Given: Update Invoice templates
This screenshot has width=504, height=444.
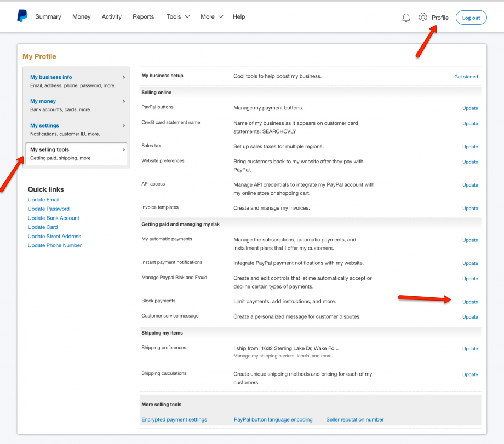Looking at the screenshot, I should click(470, 209).
